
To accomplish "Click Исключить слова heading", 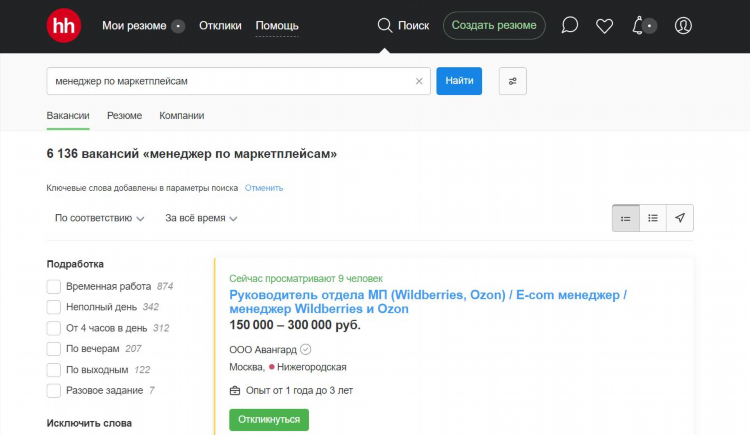I will tap(89, 424).
